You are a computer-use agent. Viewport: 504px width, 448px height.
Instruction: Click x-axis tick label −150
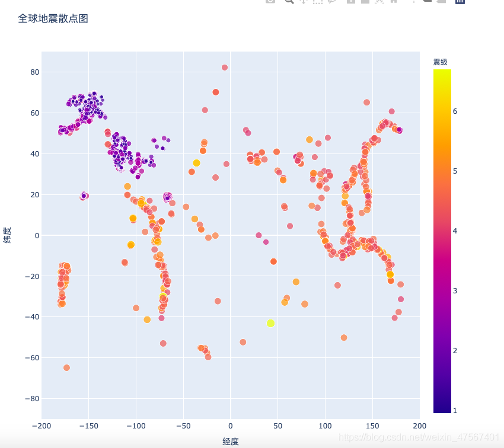tap(89, 426)
